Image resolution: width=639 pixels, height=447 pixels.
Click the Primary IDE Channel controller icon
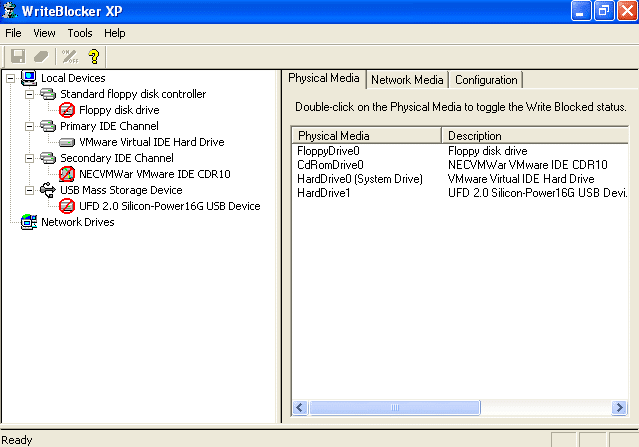point(48,126)
